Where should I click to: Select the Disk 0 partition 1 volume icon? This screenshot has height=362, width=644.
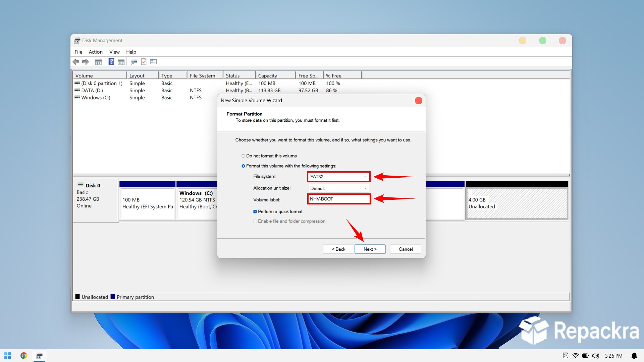pos(77,83)
